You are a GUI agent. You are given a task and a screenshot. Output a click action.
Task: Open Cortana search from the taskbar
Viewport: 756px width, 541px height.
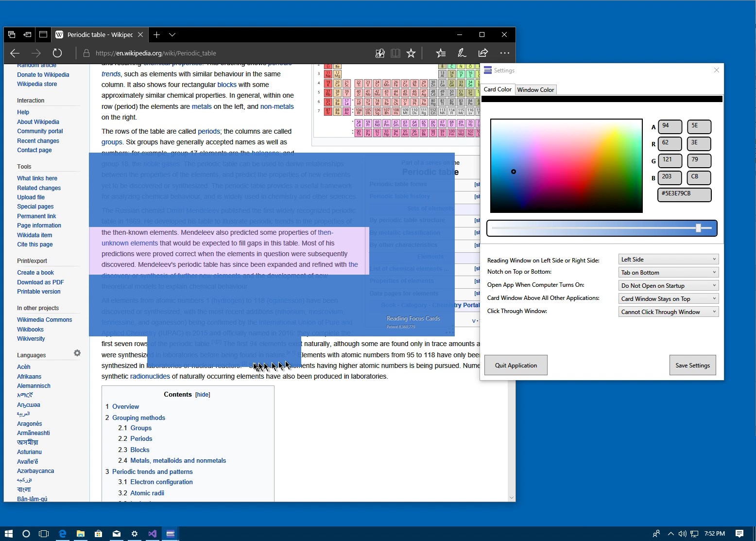[x=26, y=534]
